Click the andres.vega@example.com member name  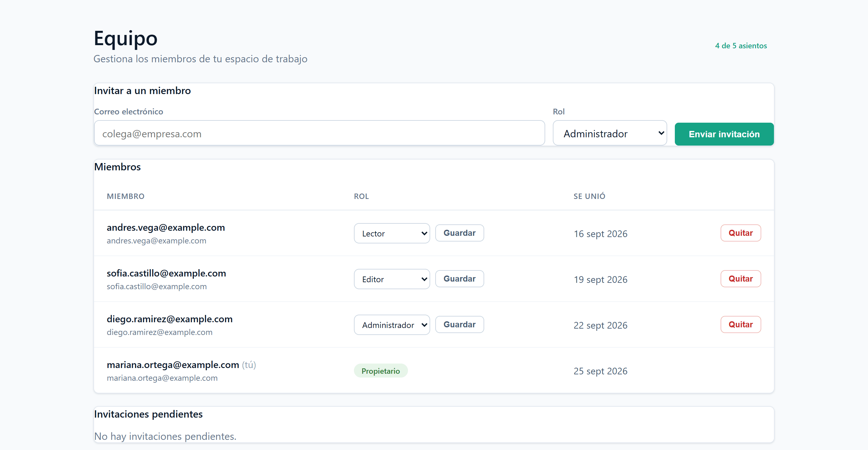[x=166, y=228]
